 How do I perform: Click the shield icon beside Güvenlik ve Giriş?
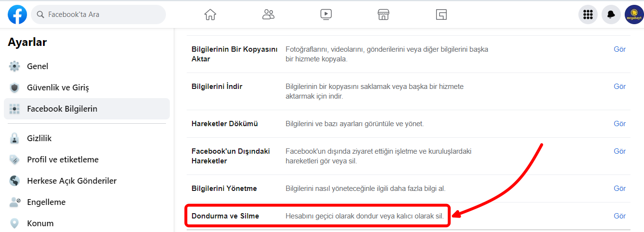pos(14,87)
